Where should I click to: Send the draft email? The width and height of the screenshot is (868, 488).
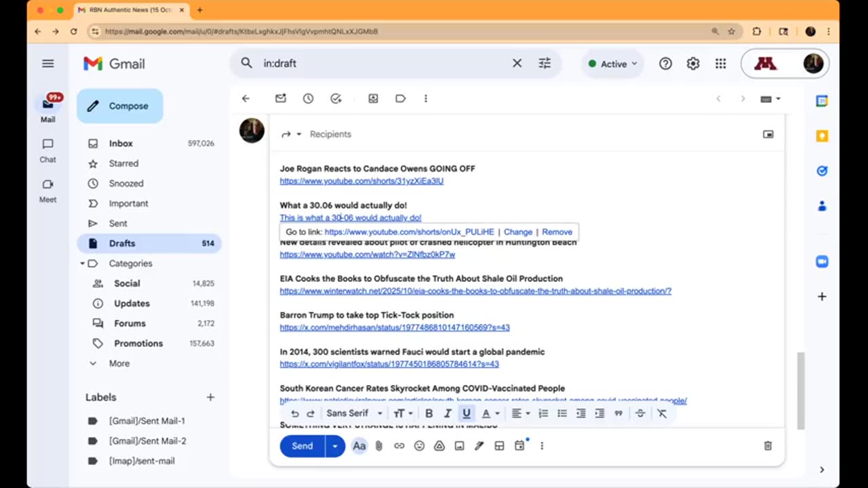pyautogui.click(x=302, y=446)
